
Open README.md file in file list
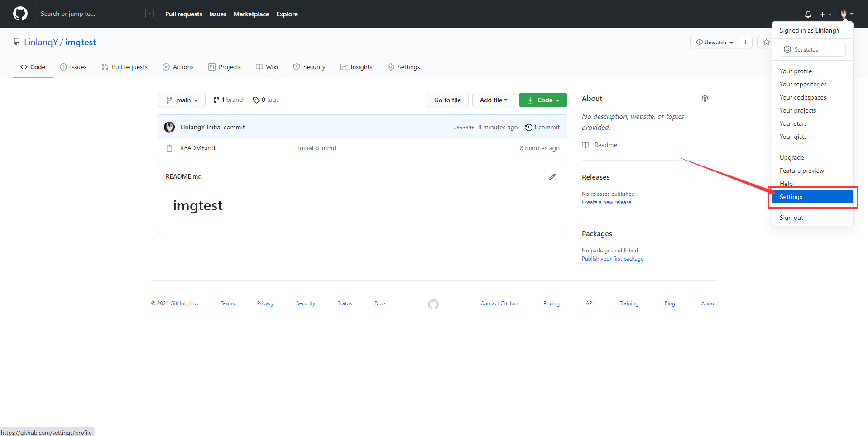(x=197, y=148)
